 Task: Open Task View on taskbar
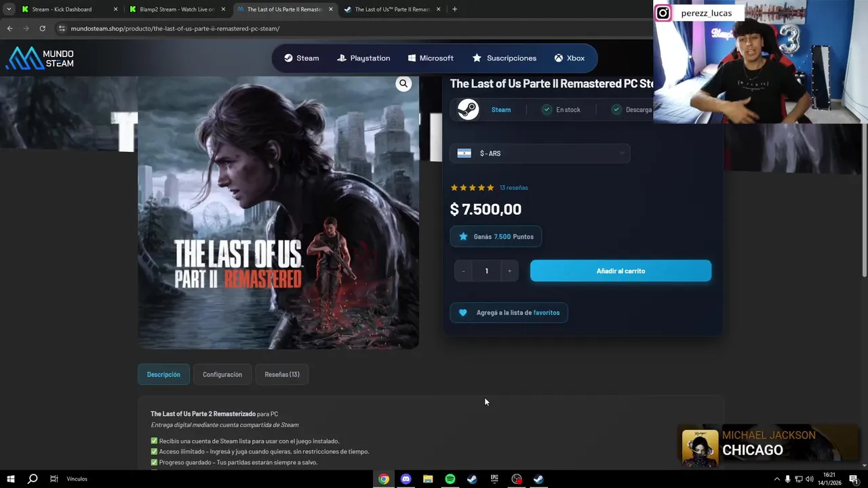click(54, 479)
